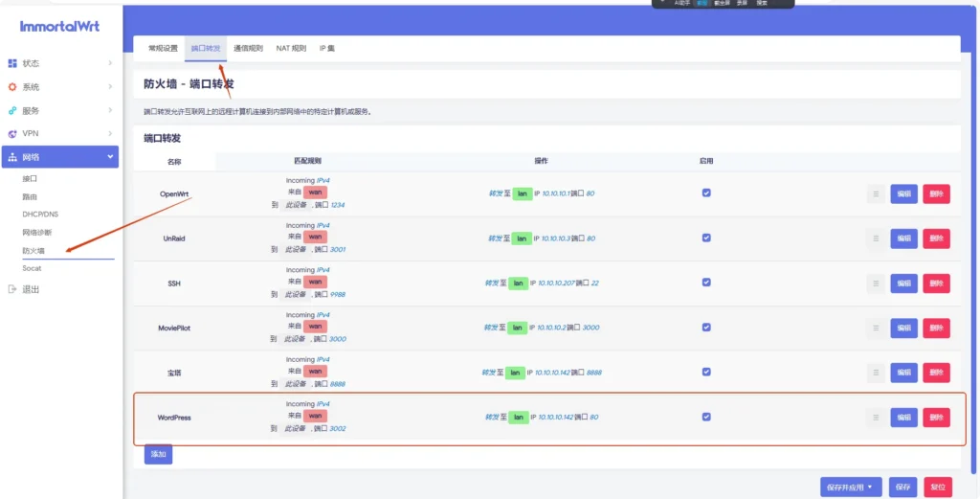Click 删除 for the UnRaid rule
This screenshot has height=499, width=980.
[936, 238]
